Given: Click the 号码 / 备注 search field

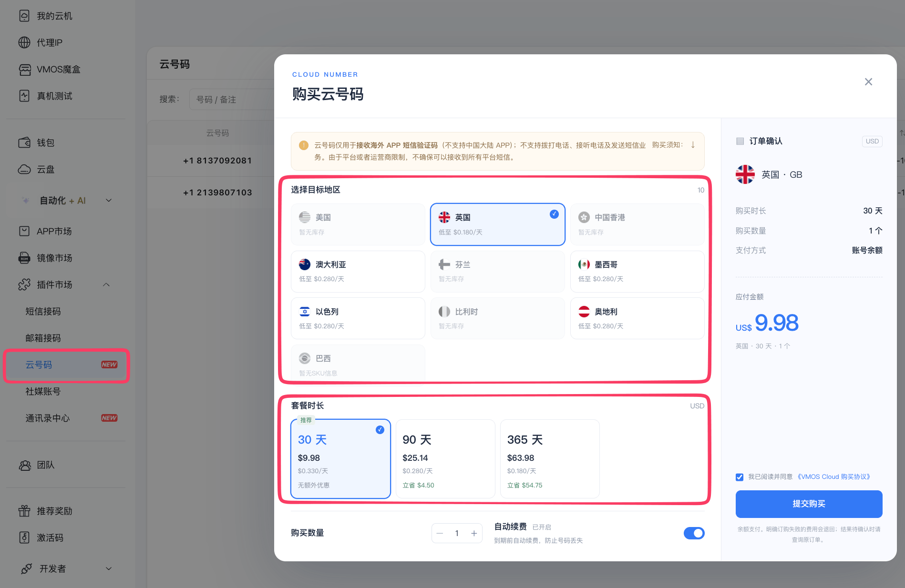Looking at the screenshot, I should point(232,100).
